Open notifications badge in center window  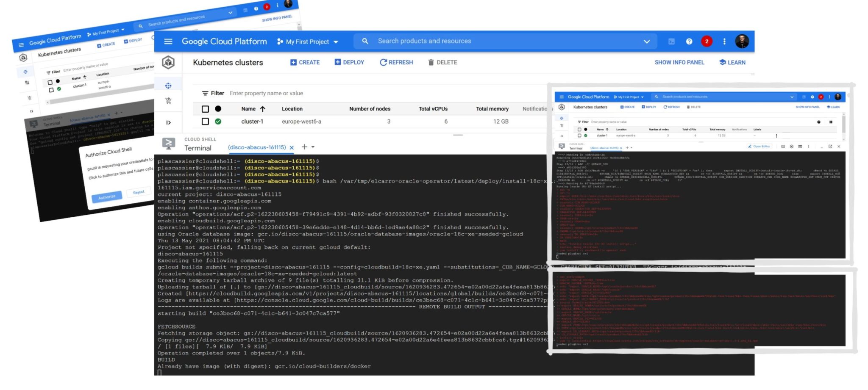(707, 41)
